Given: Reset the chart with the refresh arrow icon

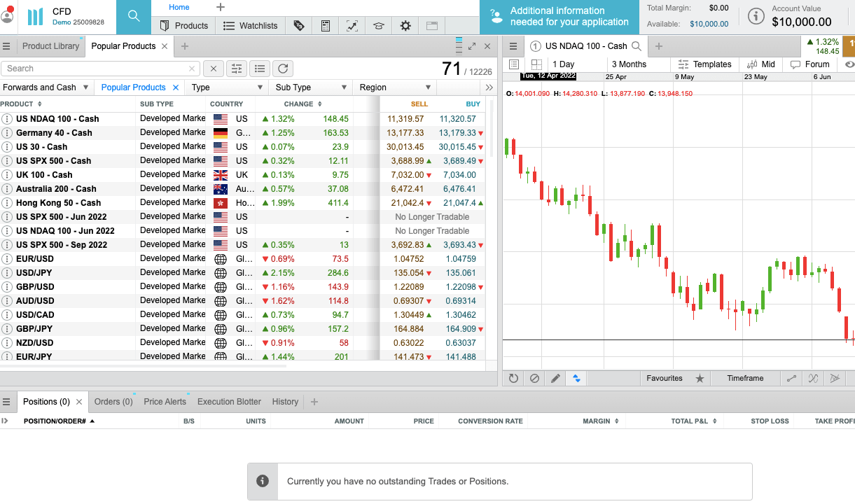Looking at the screenshot, I should tap(513, 378).
